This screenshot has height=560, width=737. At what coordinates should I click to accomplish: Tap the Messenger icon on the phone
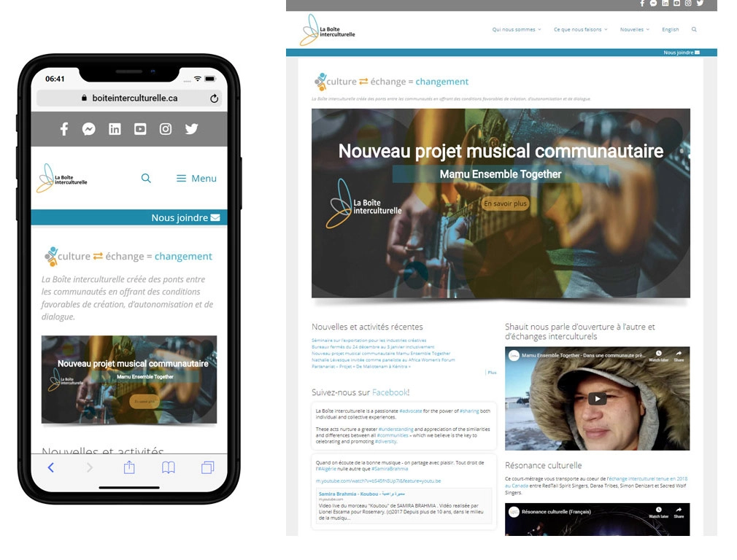(89, 129)
